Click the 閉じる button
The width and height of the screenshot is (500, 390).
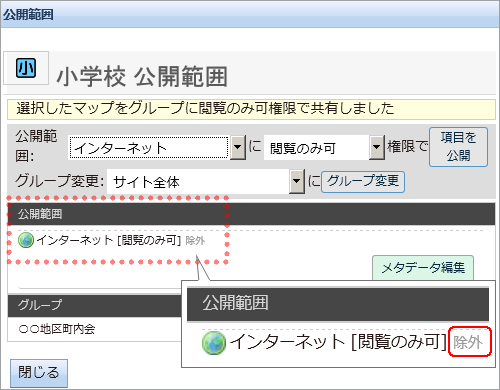click(39, 373)
